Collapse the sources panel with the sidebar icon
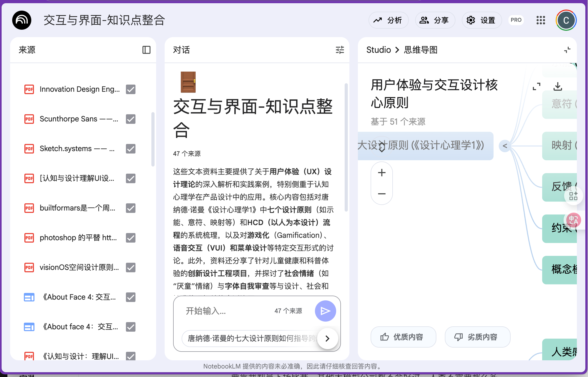Image resolution: width=588 pixels, height=377 pixels. point(146,50)
